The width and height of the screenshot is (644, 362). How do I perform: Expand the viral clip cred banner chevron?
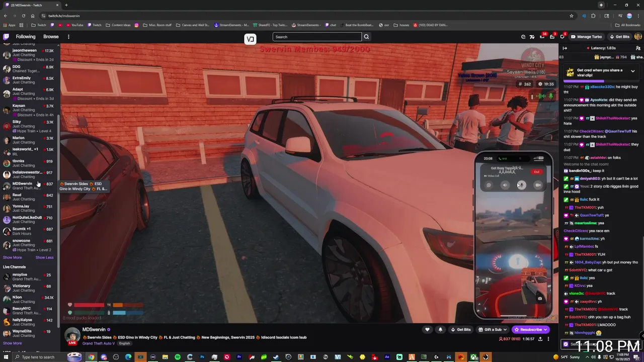633,71
